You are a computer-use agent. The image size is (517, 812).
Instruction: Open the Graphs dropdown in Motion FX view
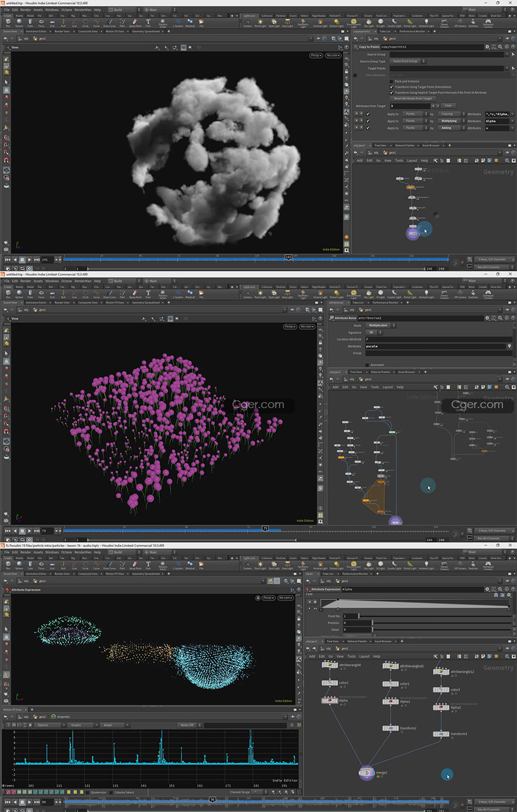pyautogui.click(x=83, y=725)
